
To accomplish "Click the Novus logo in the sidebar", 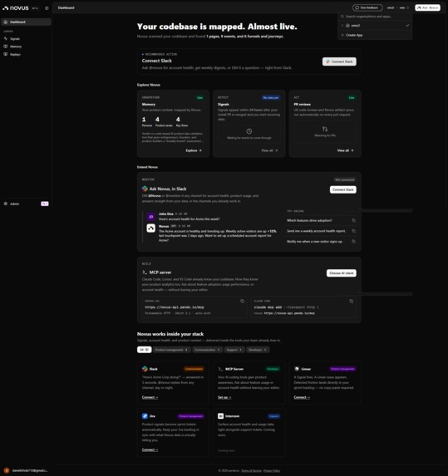I will pos(16,8).
